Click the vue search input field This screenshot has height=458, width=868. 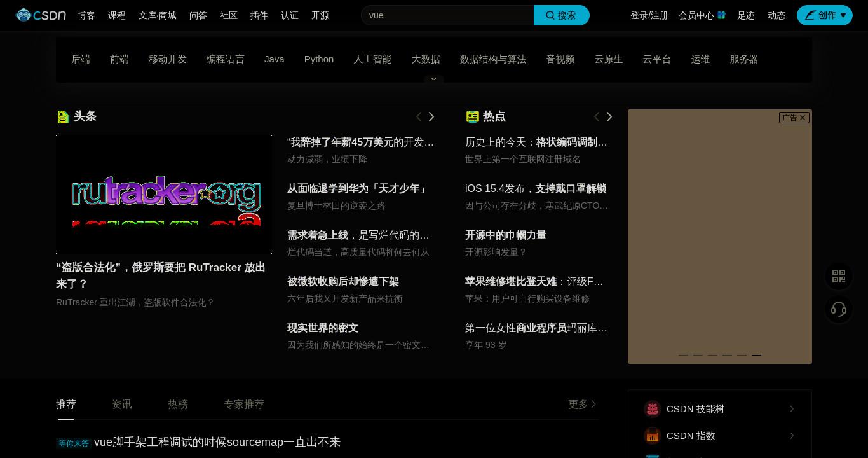click(447, 15)
